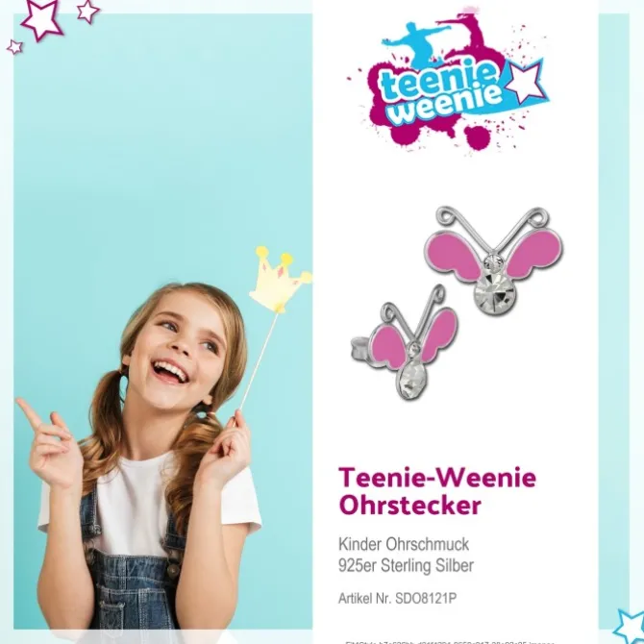The height and width of the screenshot is (644, 644).
Task: Select the upper butterfly earring image
Action: click(494, 259)
